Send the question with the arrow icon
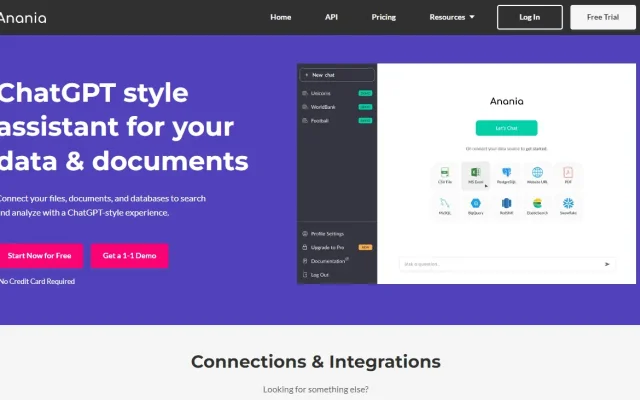This screenshot has width=640, height=400. (607, 264)
